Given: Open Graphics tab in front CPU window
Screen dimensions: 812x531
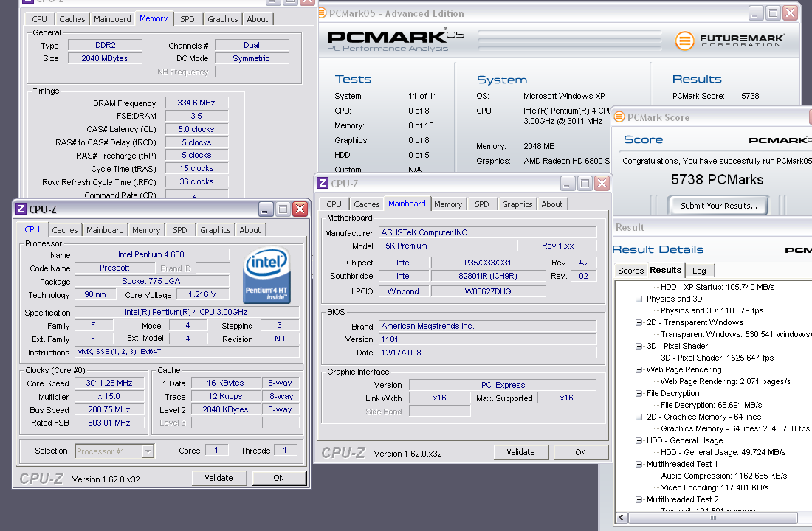Looking at the screenshot, I should [216, 230].
